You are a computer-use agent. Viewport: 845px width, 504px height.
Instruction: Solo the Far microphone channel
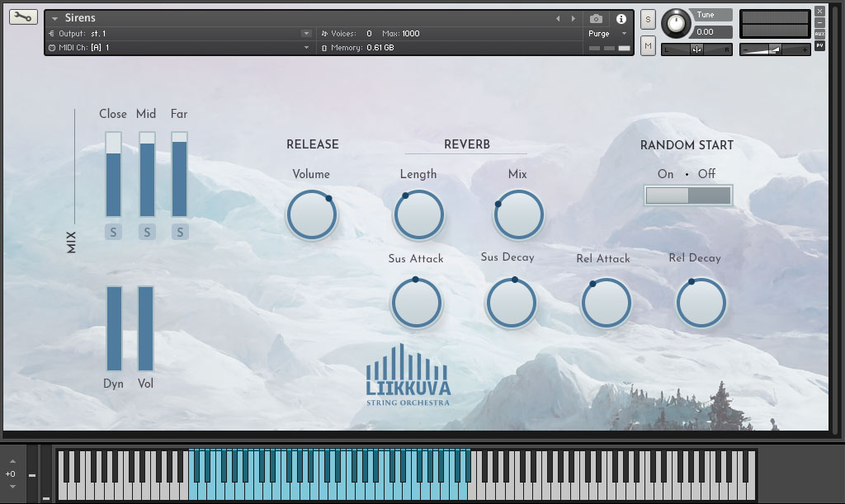pyautogui.click(x=179, y=232)
